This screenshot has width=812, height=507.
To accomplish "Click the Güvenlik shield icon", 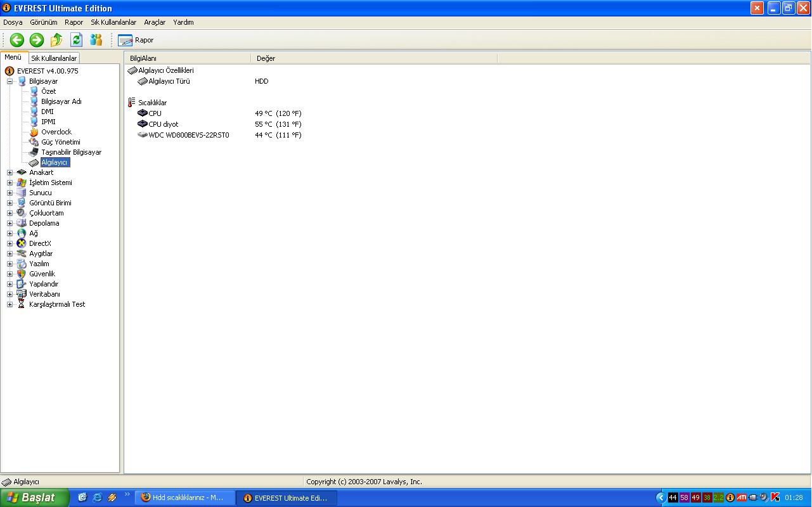I will pos(22,274).
